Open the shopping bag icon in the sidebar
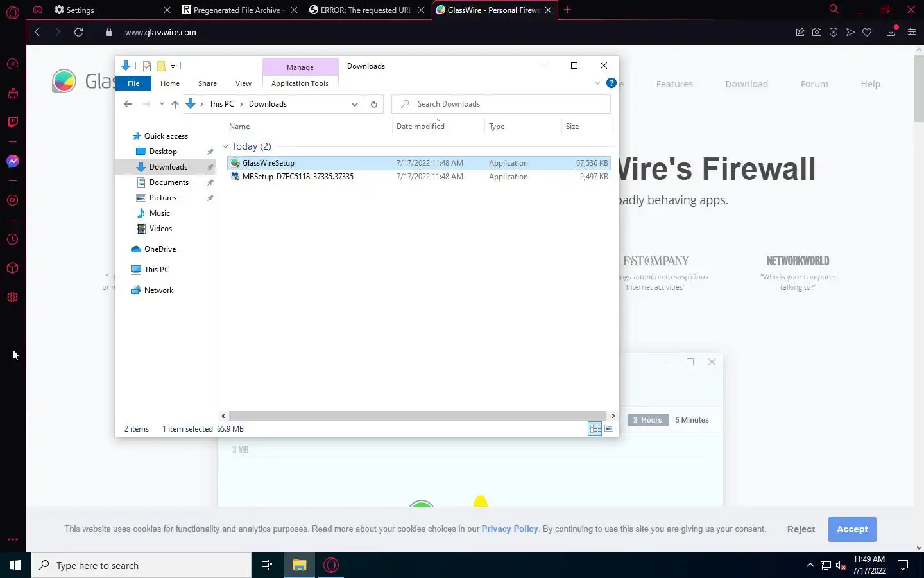The width and height of the screenshot is (924, 578). point(13,93)
